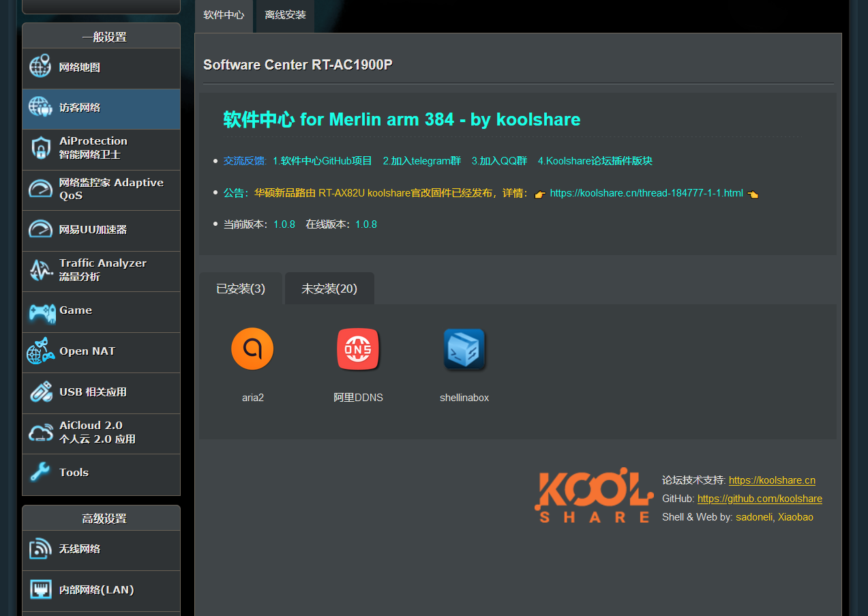Open 无线网络 advanced settings item
Screen dimensions: 868x616
[101, 550]
